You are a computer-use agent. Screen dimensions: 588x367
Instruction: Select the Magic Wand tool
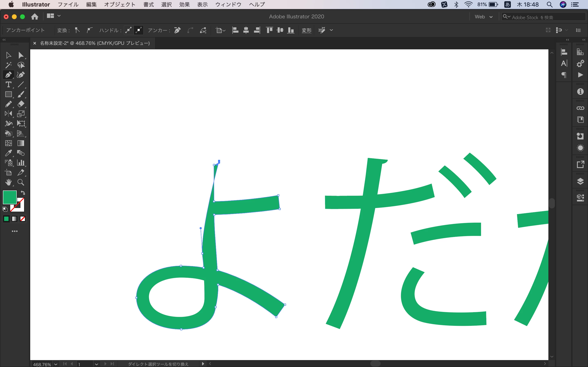[8, 65]
